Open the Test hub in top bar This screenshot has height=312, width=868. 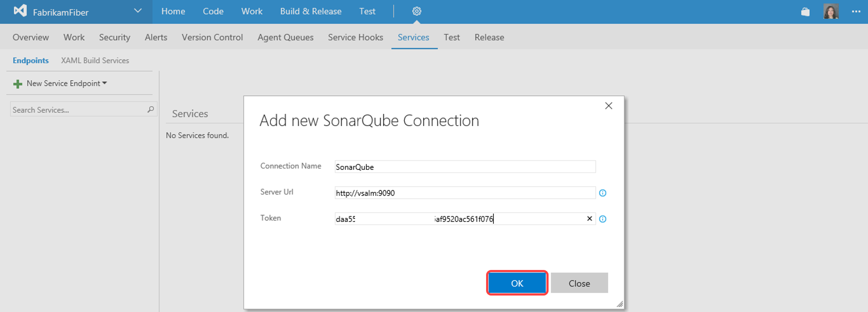tap(367, 11)
